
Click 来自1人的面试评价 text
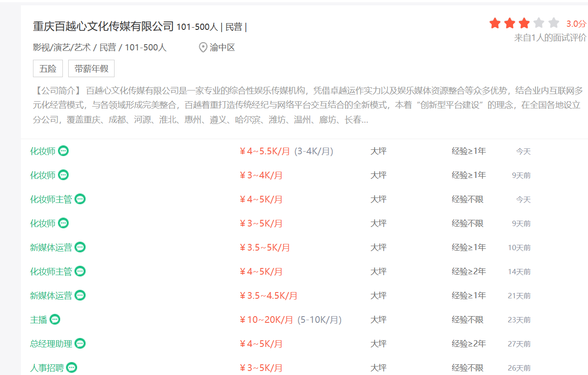point(551,38)
